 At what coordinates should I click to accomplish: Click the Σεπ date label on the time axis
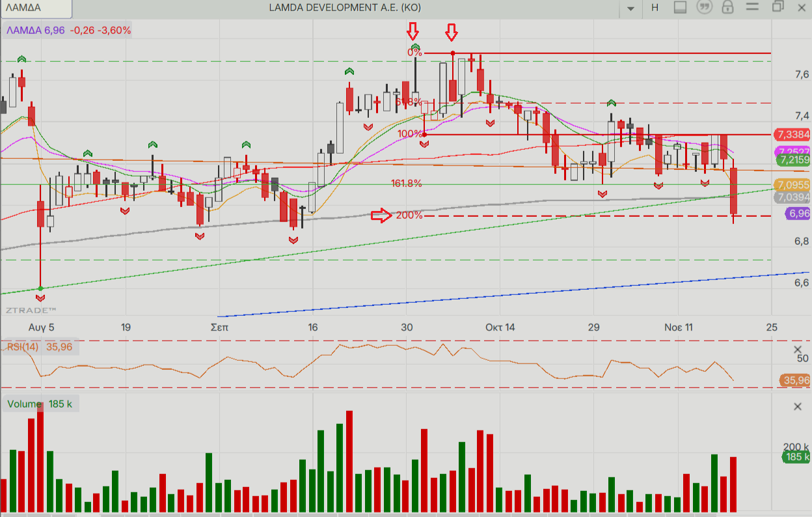click(x=219, y=327)
